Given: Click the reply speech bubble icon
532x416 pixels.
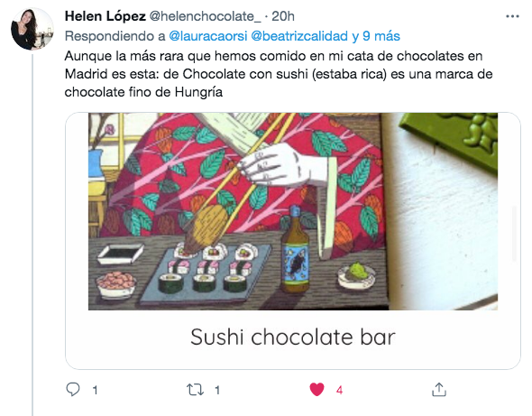Looking at the screenshot, I should (x=73, y=390).
